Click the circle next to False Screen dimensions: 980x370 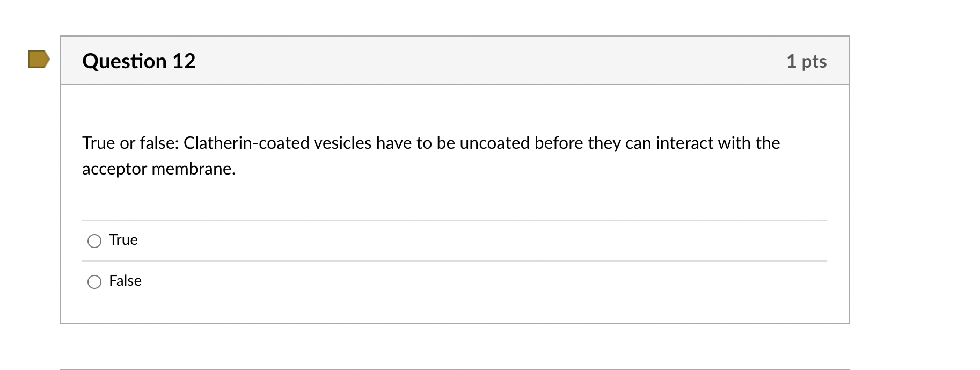tap(94, 281)
